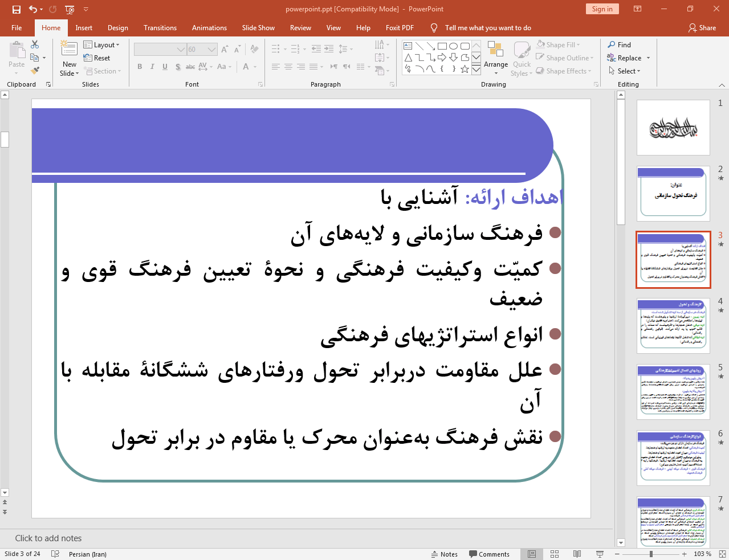This screenshot has width=729, height=560.
Task: Toggle Strikethrough formatting
Action: [x=190, y=67]
